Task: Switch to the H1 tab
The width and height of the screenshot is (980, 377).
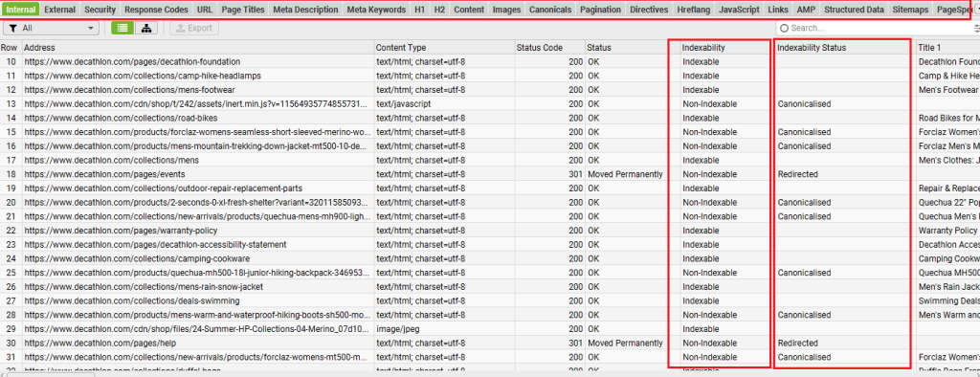Action: 419,10
